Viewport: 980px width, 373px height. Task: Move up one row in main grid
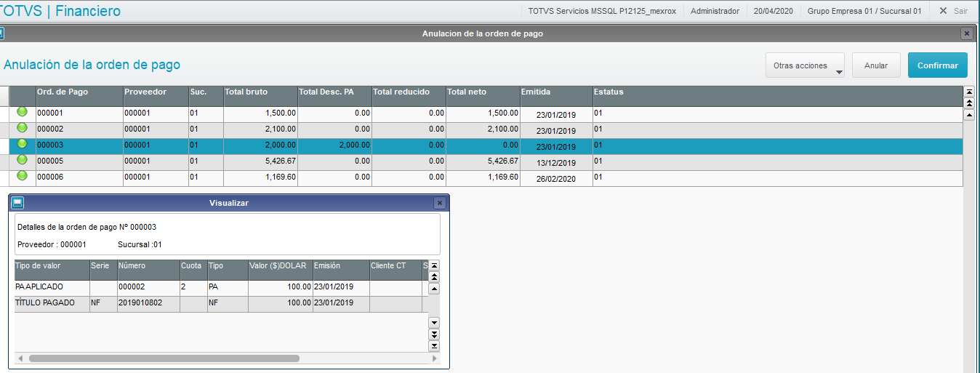click(969, 115)
